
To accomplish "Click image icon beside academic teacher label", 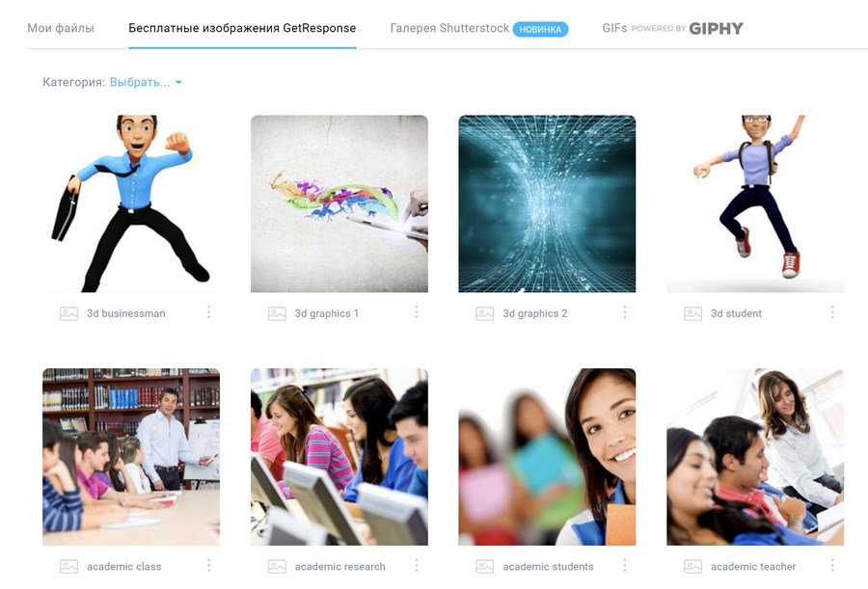I will click(693, 567).
